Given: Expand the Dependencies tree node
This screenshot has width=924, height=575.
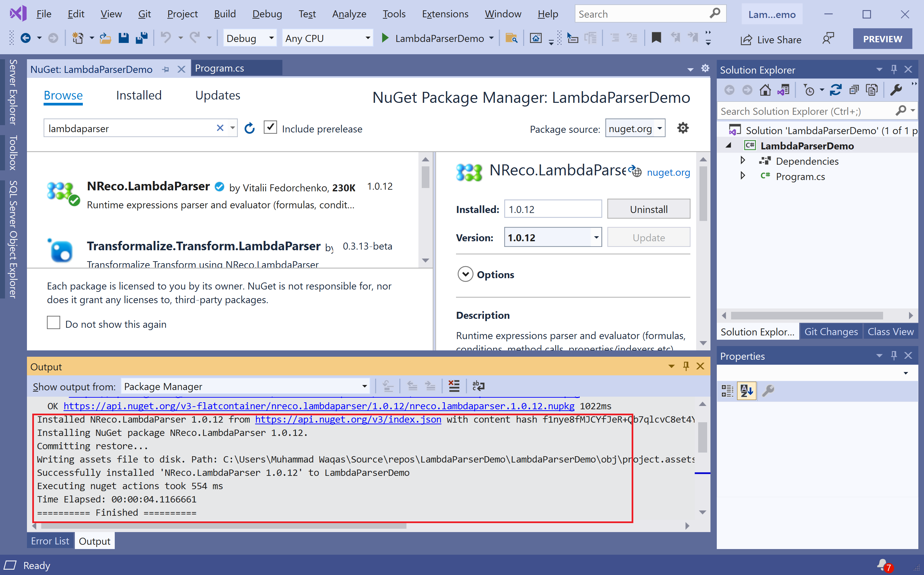Looking at the screenshot, I should (x=743, y=161).
